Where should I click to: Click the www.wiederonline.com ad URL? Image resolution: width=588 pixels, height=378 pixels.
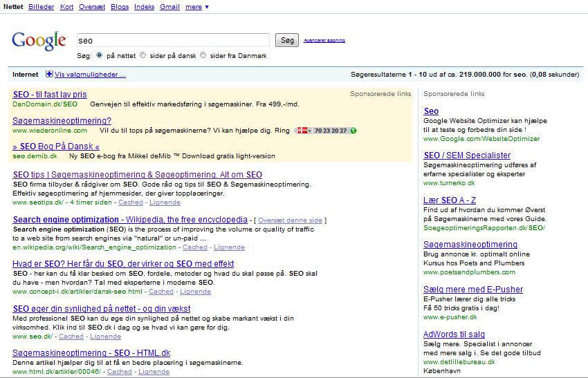click(50, 131)
